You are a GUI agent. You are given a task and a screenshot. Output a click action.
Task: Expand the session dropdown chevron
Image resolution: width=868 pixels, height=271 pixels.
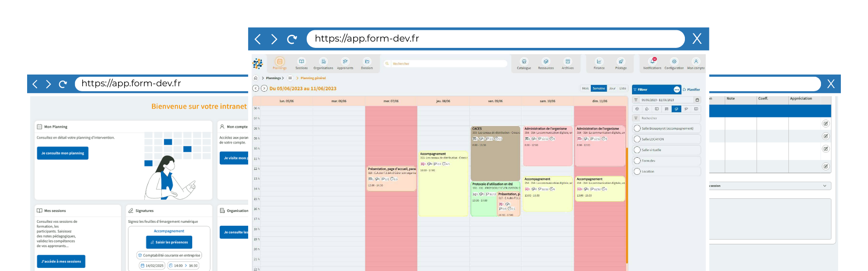(825, 186)
